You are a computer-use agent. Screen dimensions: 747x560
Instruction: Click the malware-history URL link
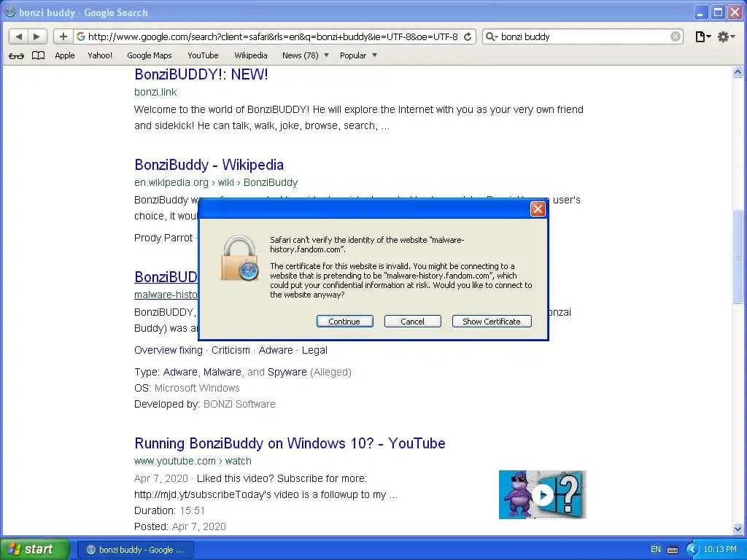click(x=166, y=295)
